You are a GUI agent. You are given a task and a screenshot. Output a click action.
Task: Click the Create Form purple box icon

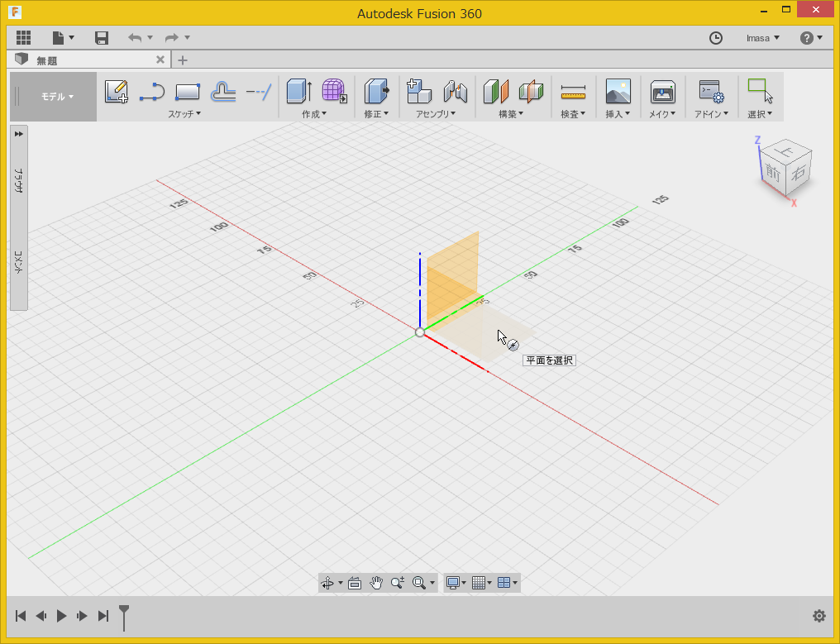click(x=334, y=91)
